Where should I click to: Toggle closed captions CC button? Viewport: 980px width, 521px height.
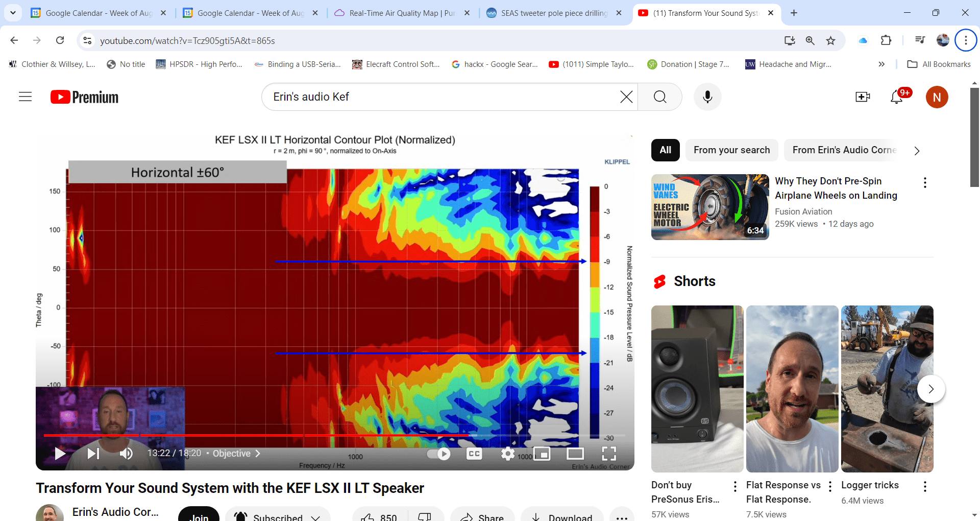tap(474, 454)
